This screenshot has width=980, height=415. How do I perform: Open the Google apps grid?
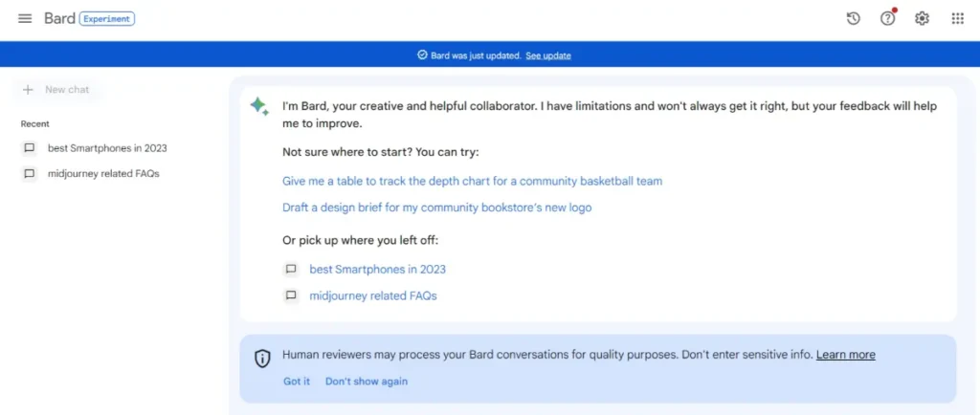pyautogui.click(x=957, y=19)
